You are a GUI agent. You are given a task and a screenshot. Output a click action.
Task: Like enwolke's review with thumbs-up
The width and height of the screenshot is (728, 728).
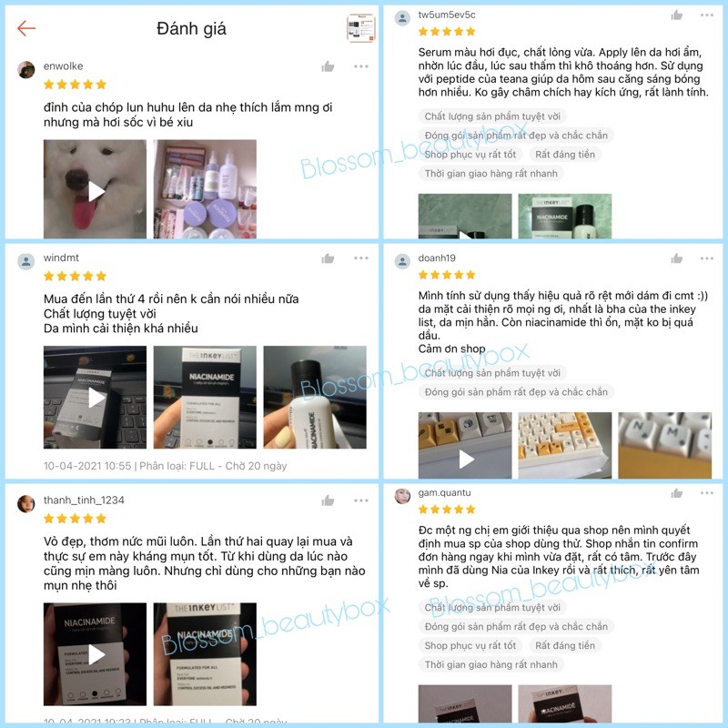click(328, 66)
